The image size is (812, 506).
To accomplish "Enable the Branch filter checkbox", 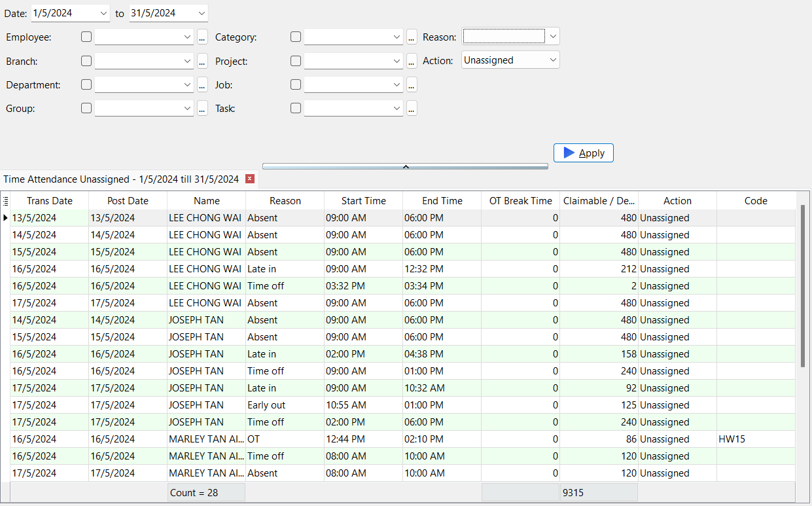I will click(86, 60).
